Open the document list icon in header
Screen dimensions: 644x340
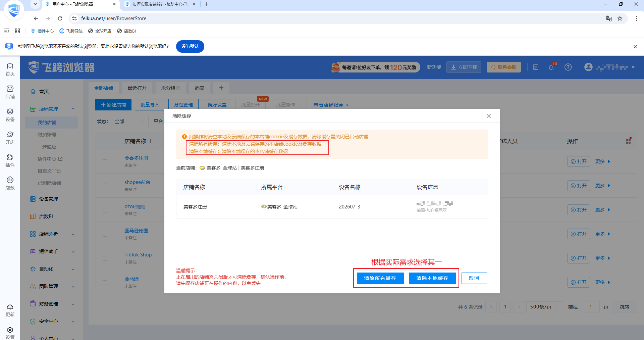coord(536,67)
